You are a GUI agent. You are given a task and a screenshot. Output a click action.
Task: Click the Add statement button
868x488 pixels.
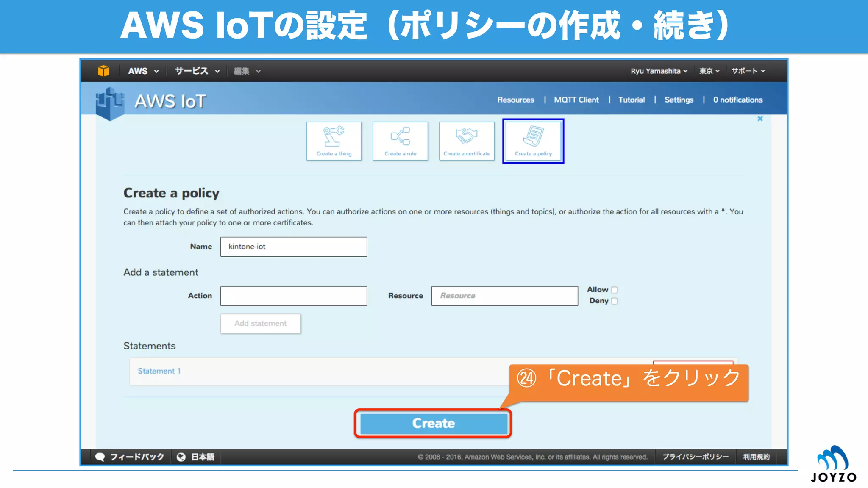pos(261,324)
